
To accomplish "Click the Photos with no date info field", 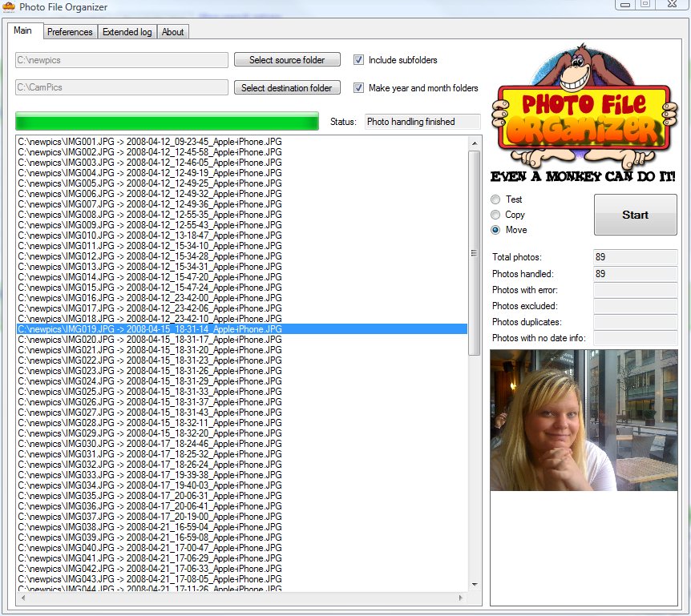I will [635, 338].
